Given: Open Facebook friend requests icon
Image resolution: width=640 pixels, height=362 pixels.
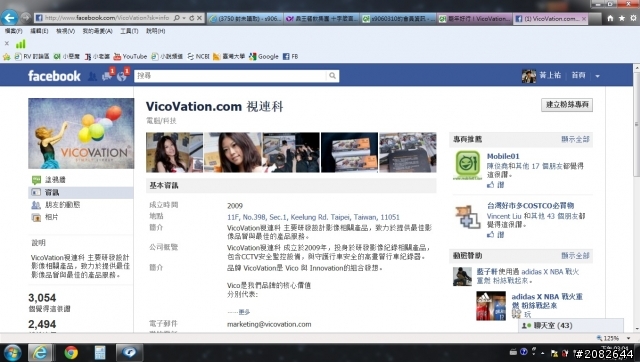Looking at the screenshot, I should 93,76.
